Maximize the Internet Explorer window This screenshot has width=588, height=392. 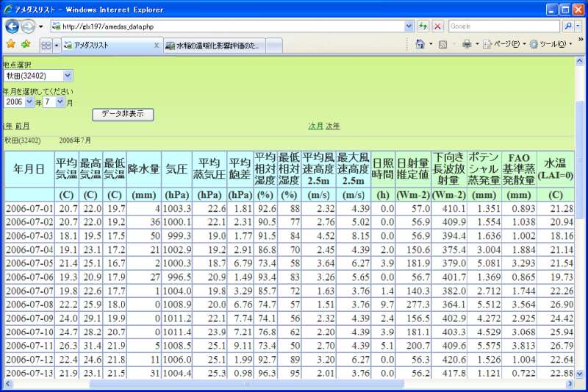point(565,10)
